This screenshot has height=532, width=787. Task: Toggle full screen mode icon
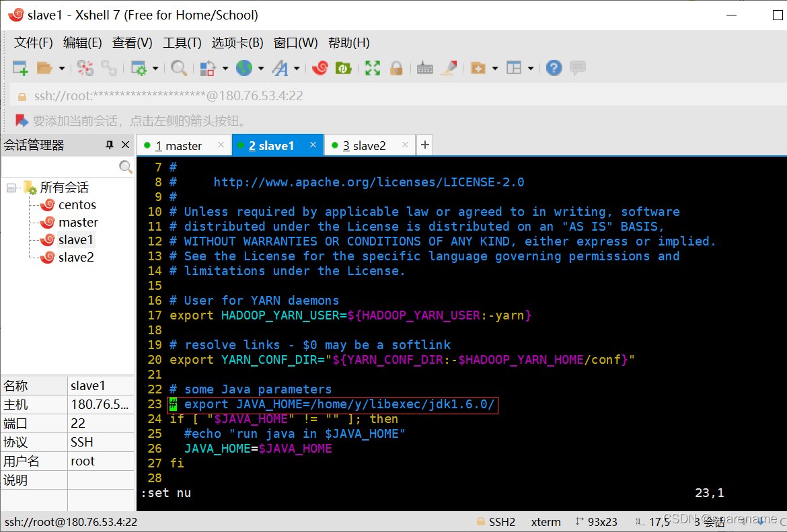point(373,68)
